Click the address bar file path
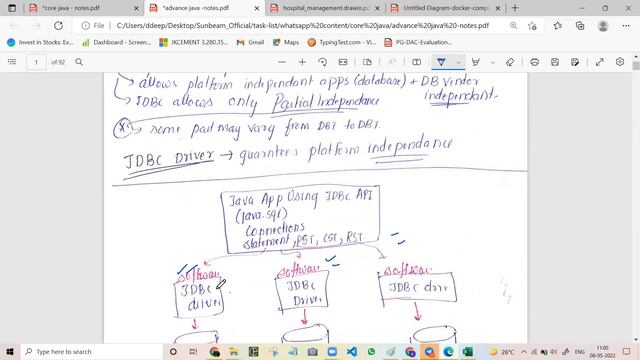 (x=302, y=26)
